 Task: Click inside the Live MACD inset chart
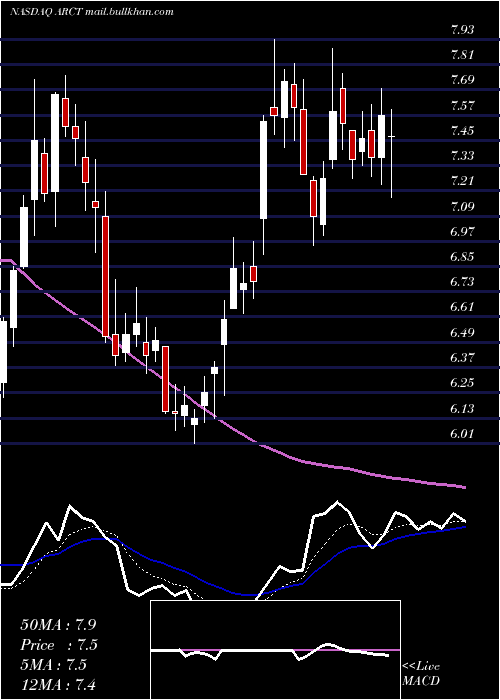click(x=275, y=650)
